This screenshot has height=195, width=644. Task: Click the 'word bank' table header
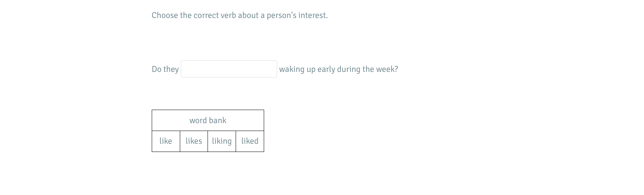pos(208,121)
